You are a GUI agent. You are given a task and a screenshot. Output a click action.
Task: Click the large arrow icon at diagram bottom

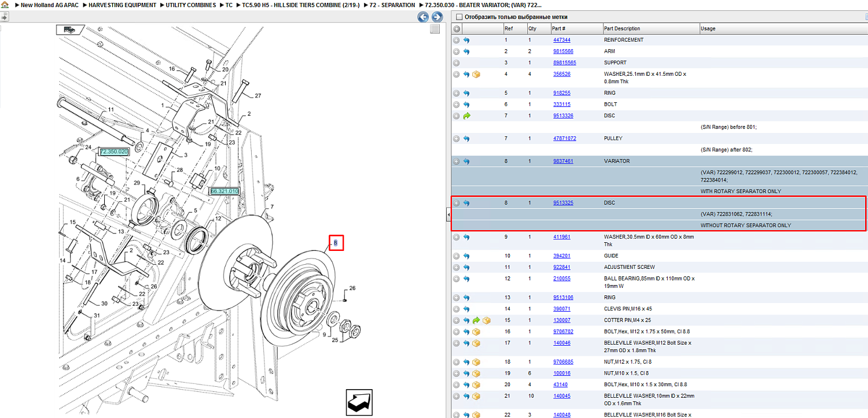[359, 402]
